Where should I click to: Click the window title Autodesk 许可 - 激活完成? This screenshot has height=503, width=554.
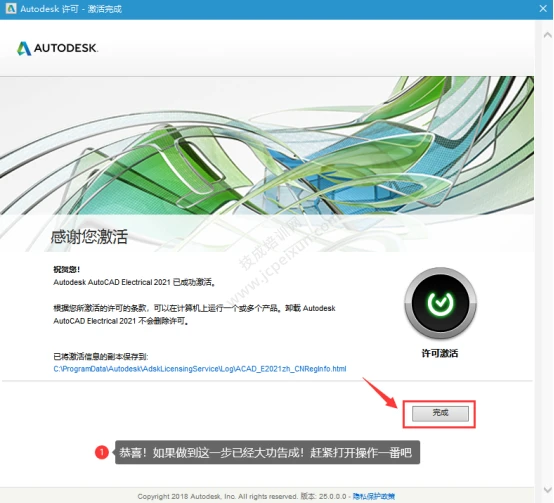tap(71, 9)
